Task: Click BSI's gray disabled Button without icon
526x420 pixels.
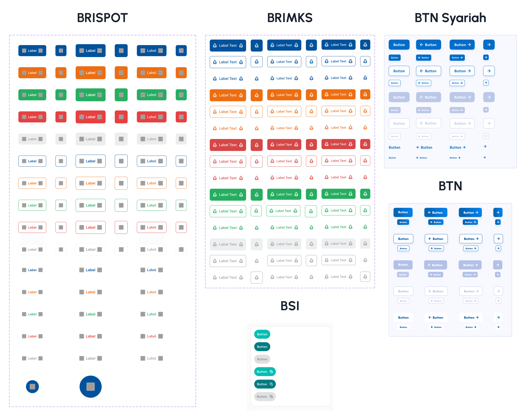Action: point(262,359)
